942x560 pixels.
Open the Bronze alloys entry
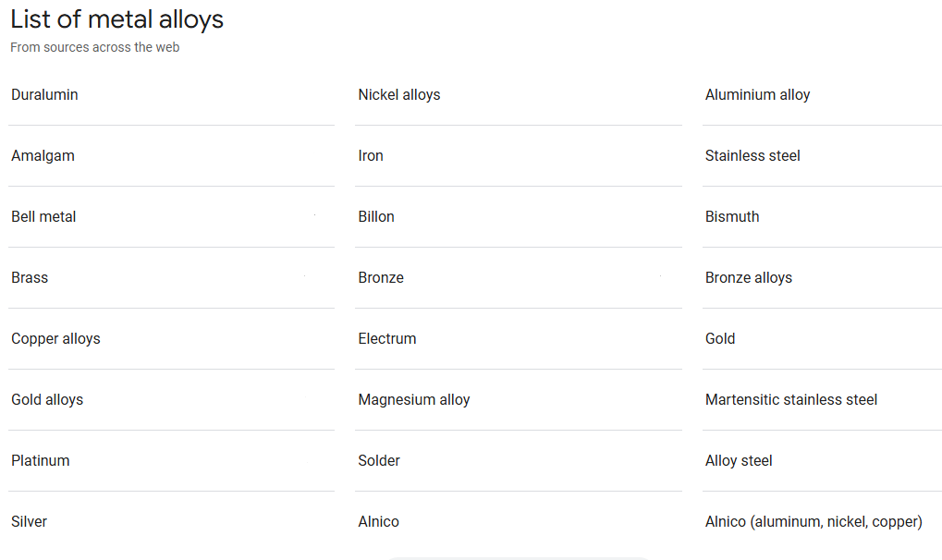click(749, 277)
